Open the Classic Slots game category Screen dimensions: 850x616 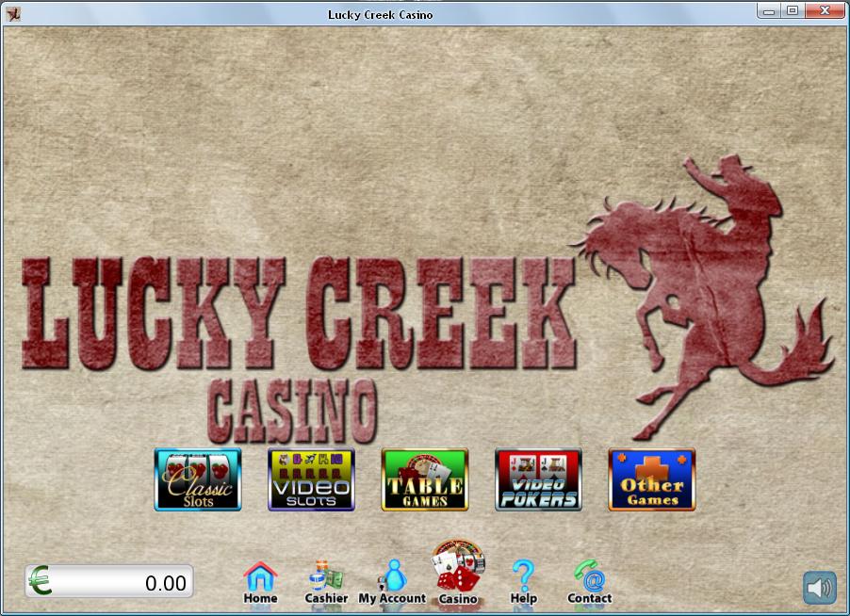click(197, 478)
